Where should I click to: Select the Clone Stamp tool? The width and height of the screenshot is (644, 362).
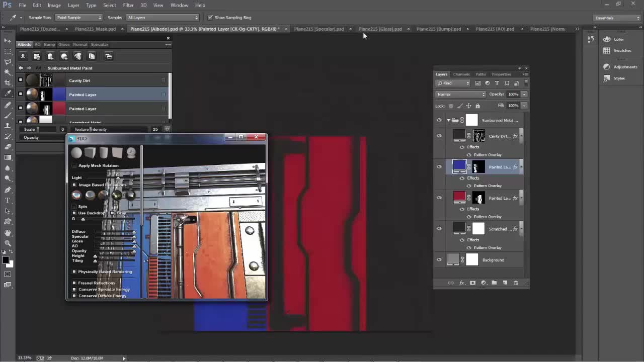pos(8,126)
